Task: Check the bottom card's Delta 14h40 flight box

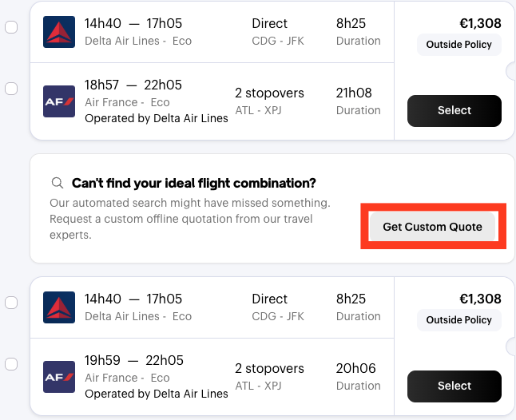Action: pyautogui.click(x=11, y=303)
